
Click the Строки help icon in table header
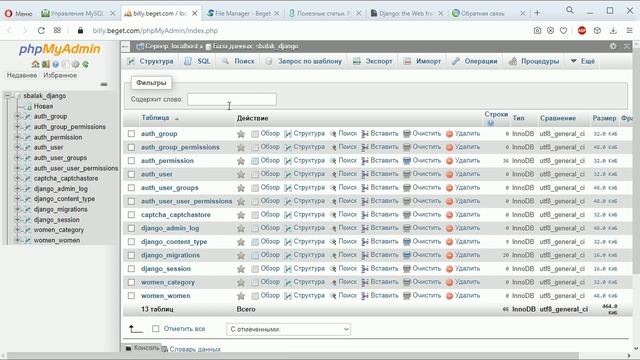point(491,122)
